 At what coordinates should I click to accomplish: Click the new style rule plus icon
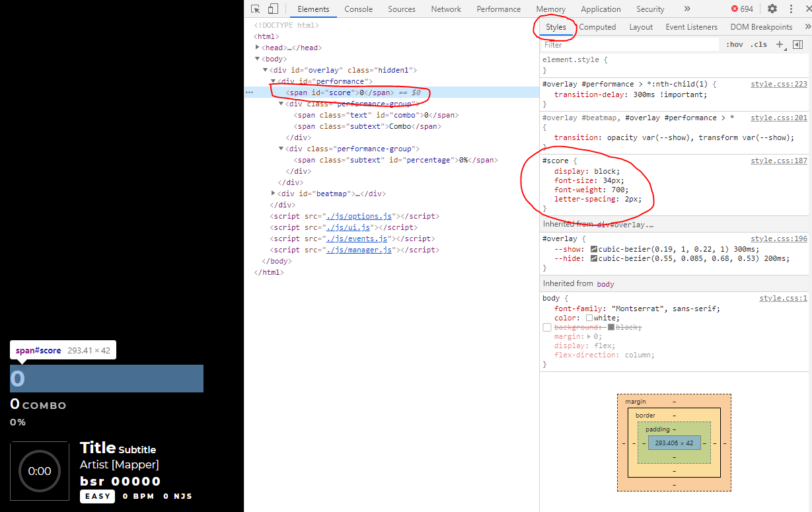coord(780,44)
